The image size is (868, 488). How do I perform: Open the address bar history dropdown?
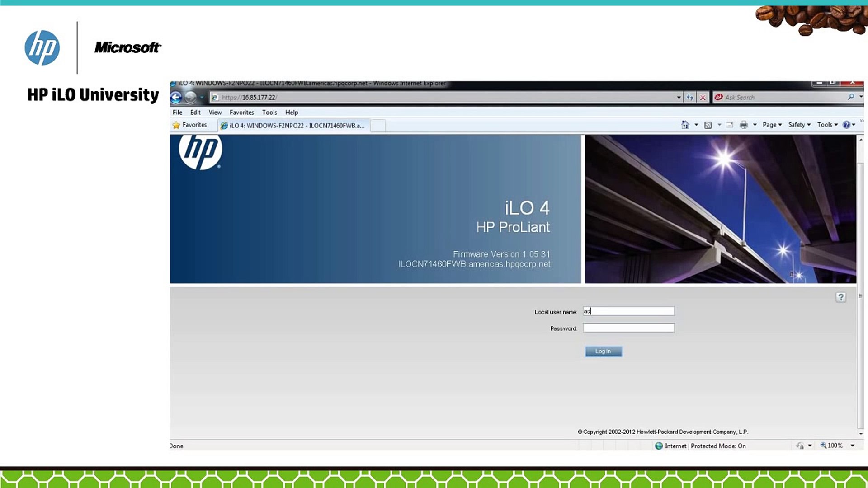(678, 97)
